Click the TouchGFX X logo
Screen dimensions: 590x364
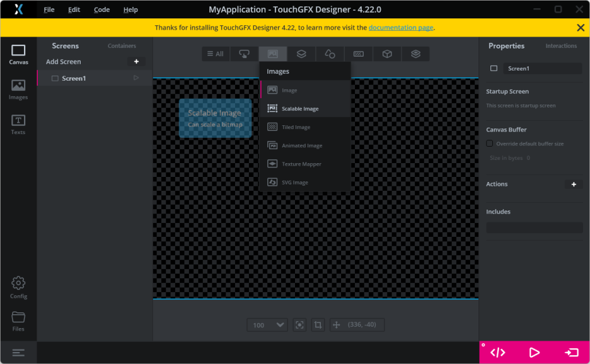(18, 9)
